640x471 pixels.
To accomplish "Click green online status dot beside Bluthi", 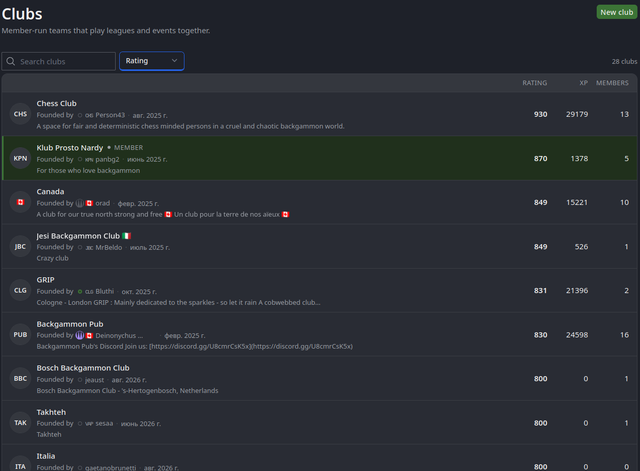I will tap(80, 291).
